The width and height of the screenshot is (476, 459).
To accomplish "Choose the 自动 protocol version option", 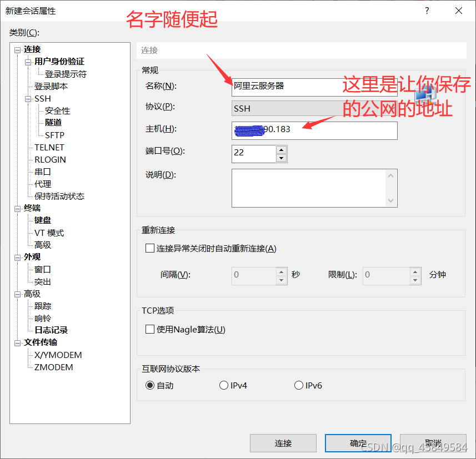I will pyautogui.click(x=150, y=385).
